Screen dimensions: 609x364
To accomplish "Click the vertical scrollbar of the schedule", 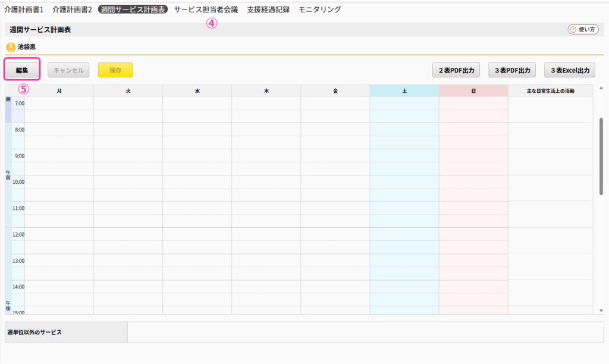I will point(601,156).
